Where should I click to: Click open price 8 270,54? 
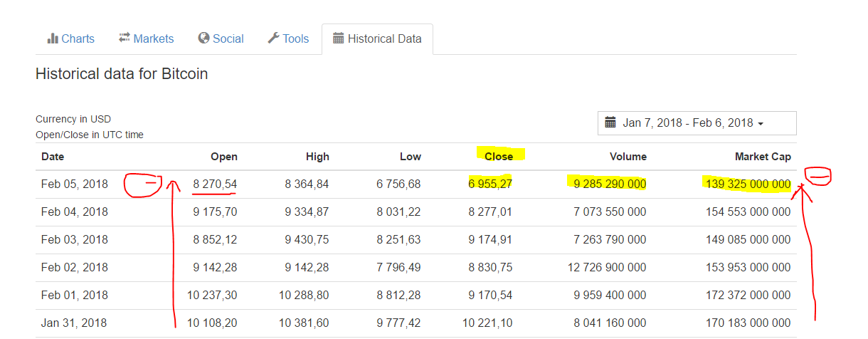point(215,184)
